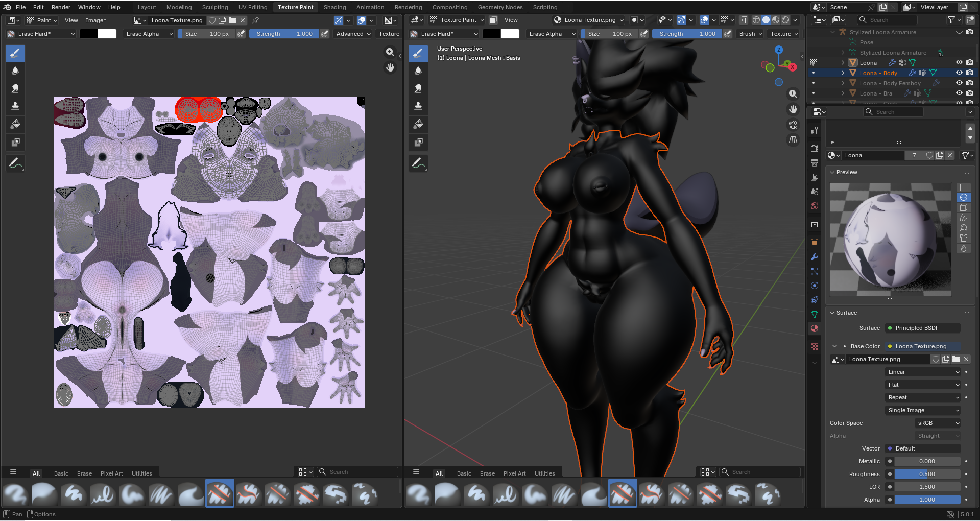Click the zoom icon in the 3D viewport

[x=793, y=94]
